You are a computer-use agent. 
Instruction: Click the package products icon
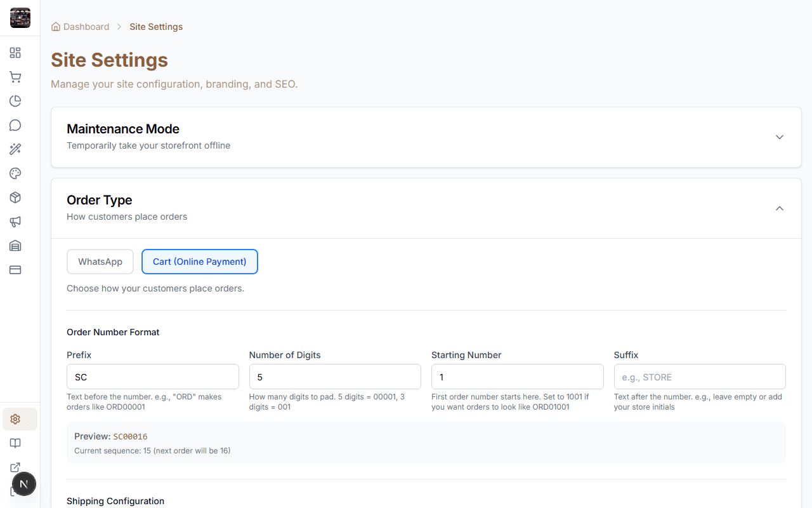tap(15, 197)
